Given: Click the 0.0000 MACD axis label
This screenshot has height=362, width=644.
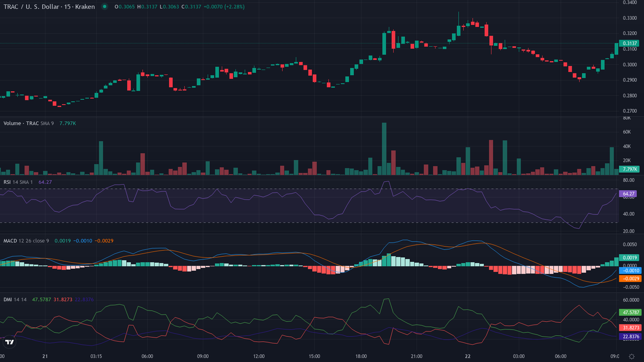Looking at the screenshot, I should [629, 265].
